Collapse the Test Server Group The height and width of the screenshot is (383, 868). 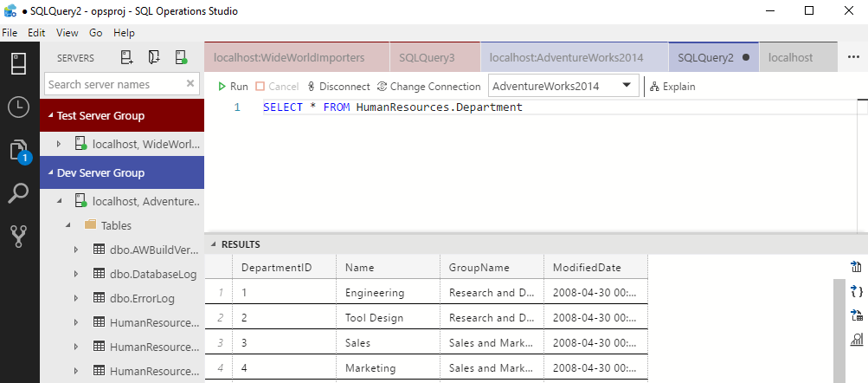pyautogui.click(x=51, y=116)
